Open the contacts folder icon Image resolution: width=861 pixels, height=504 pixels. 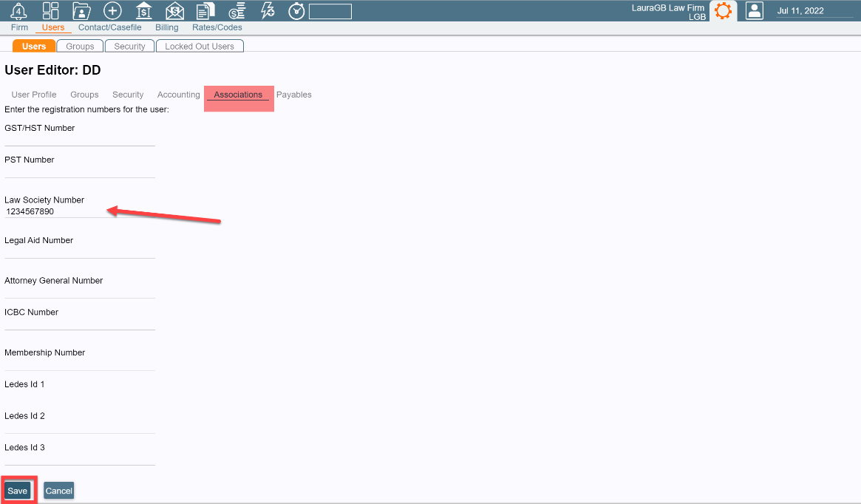pyautogui.click(x=81, y=10)
